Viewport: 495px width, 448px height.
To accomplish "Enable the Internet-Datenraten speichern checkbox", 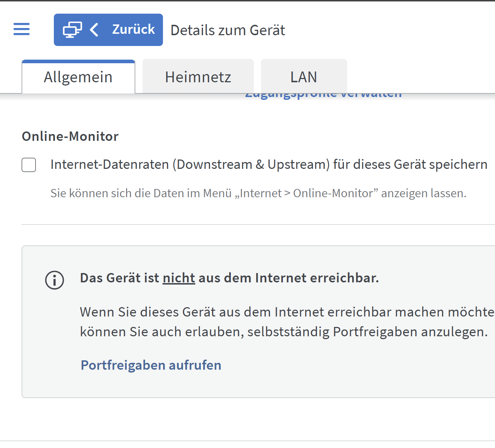I will pos(29,165).
